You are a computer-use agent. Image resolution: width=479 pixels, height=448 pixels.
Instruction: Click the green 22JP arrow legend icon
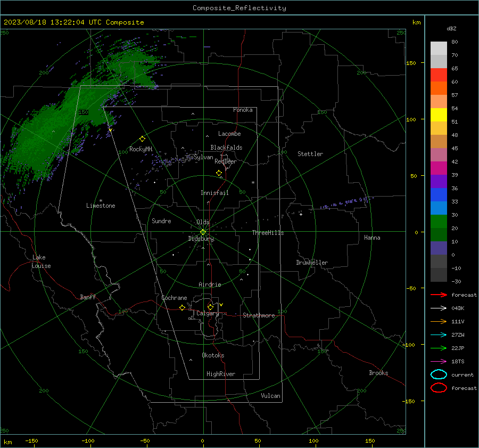point(439,348)
